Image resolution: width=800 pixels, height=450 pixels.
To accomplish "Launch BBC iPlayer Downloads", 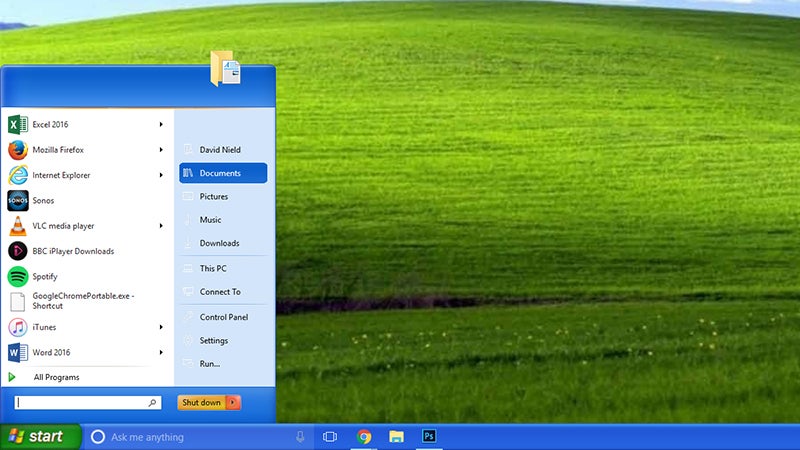I will pyautogui.click(x=73, y=251).
